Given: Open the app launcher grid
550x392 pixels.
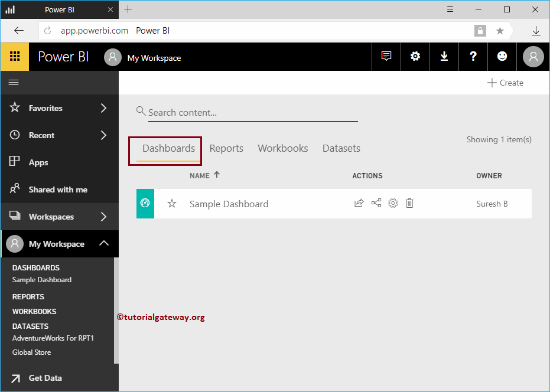Looking at the screenshot, I should tap(13, 56).
